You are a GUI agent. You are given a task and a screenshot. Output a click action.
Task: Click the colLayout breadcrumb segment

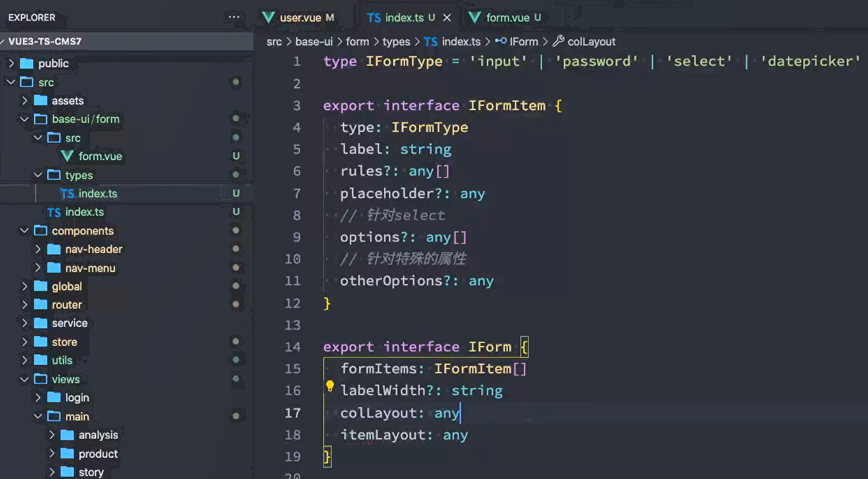pyautogui.click(x=592, y=42)
